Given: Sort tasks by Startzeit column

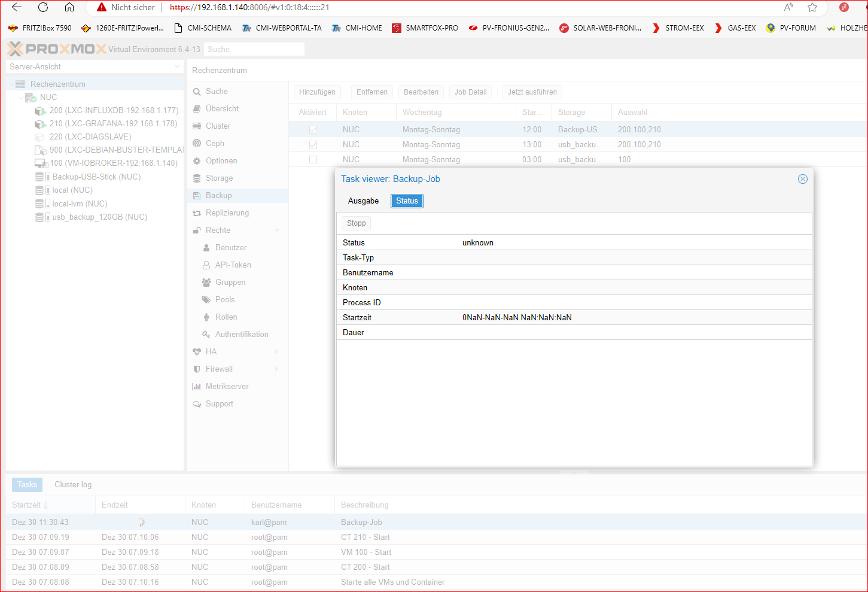Looking at the screenshot, I should pos(50,505).
